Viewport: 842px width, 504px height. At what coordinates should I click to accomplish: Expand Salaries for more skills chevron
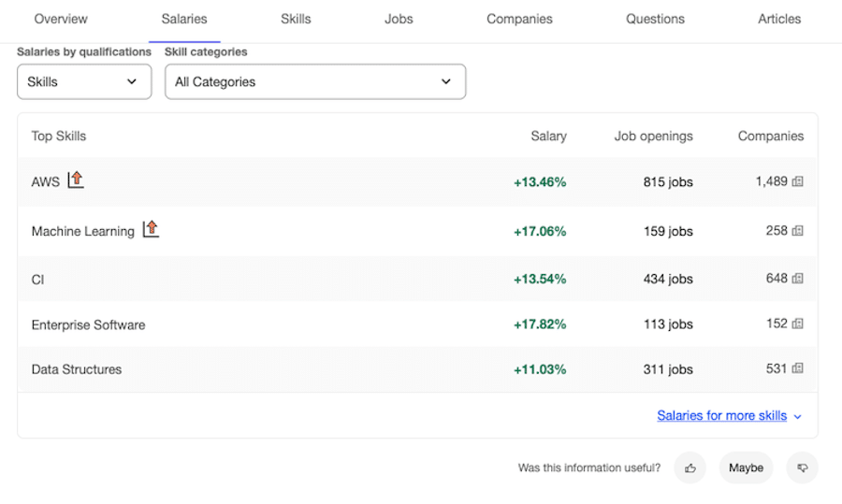pyautogui.click(x=798, y=416)
